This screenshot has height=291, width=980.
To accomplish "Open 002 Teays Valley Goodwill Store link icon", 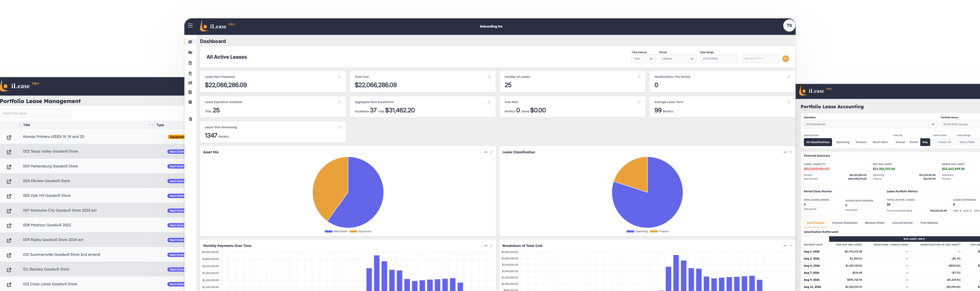I will (9, 152).
